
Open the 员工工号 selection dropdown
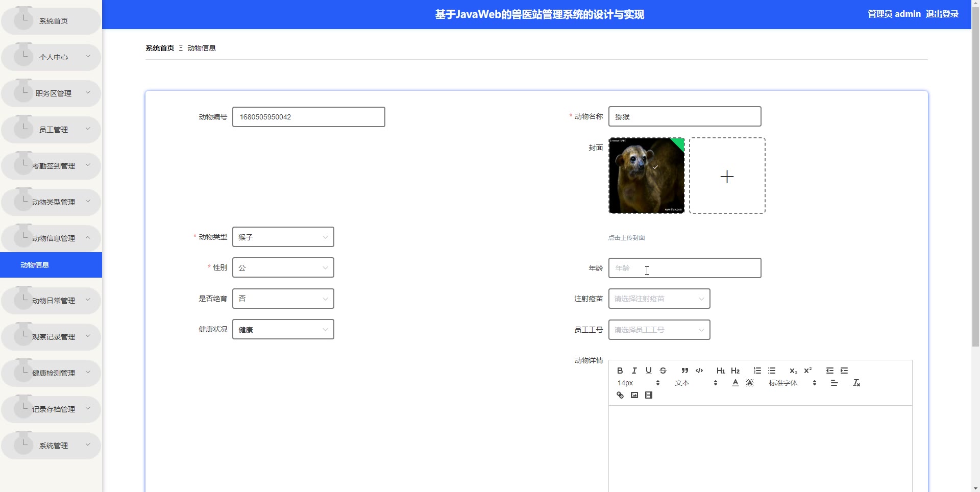coord(659,330)
